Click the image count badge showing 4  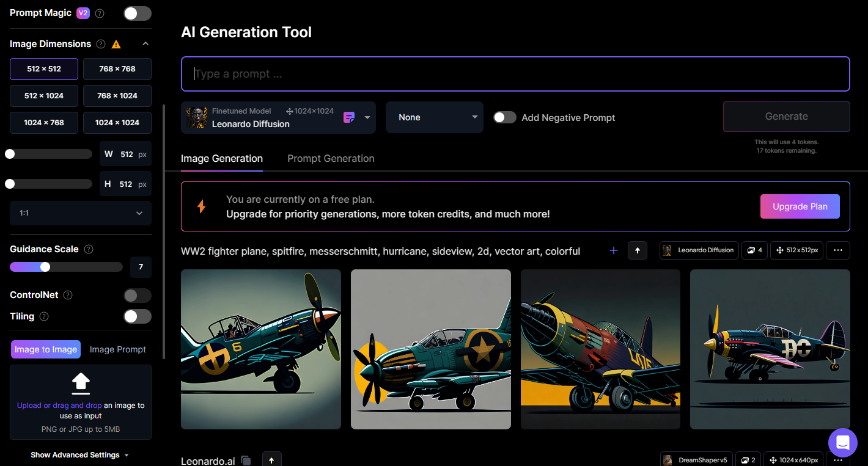point(755,250)
